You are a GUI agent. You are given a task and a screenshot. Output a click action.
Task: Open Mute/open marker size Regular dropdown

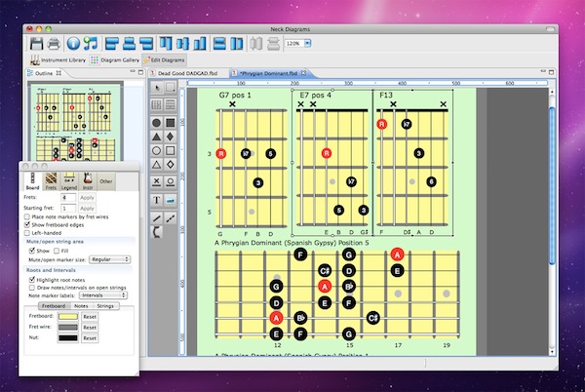[109, 259]
